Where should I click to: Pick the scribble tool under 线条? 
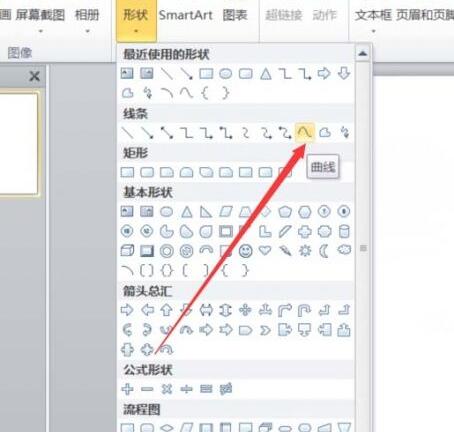coord(344,133)
